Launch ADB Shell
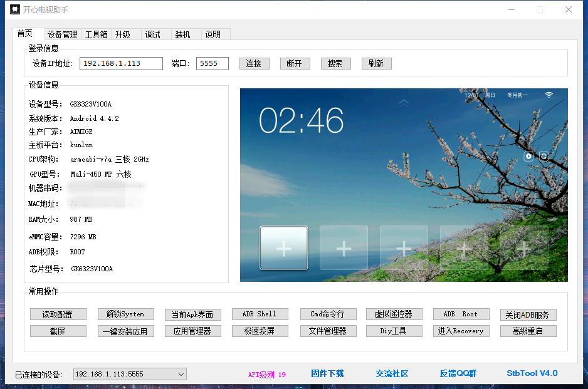Viewport: 588px width, 389px height. click(x=259, y=314)
